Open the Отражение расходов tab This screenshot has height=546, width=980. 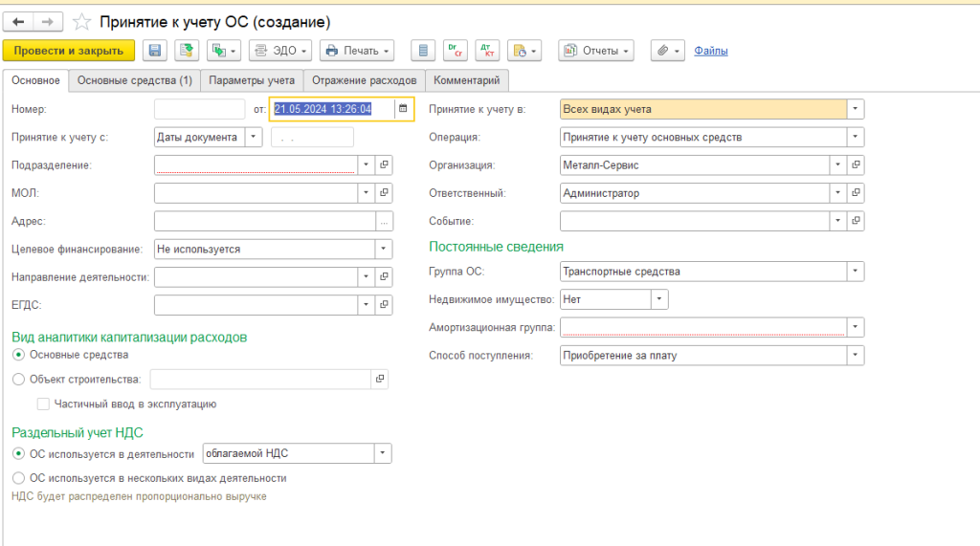364,81
